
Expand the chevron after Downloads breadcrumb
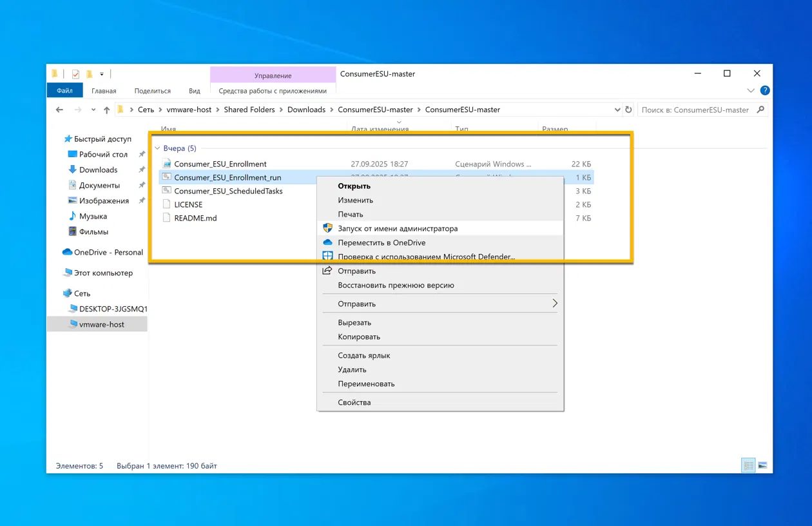(x=332, y=110)
